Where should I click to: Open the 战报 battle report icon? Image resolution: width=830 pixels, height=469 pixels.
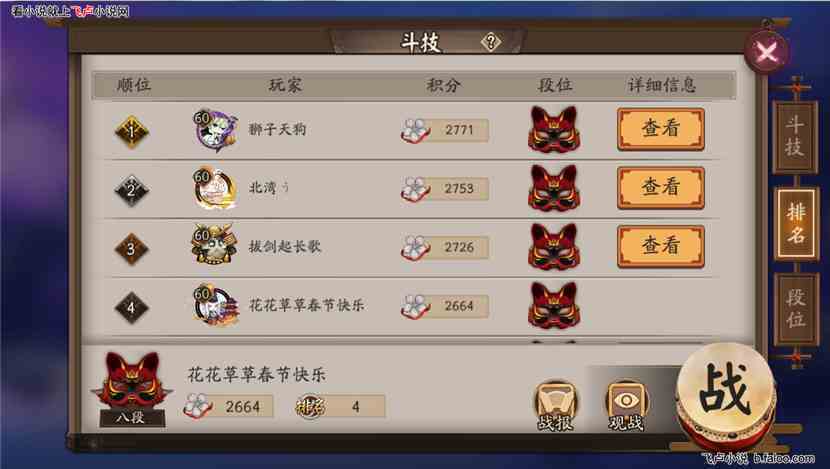point(555,406)
